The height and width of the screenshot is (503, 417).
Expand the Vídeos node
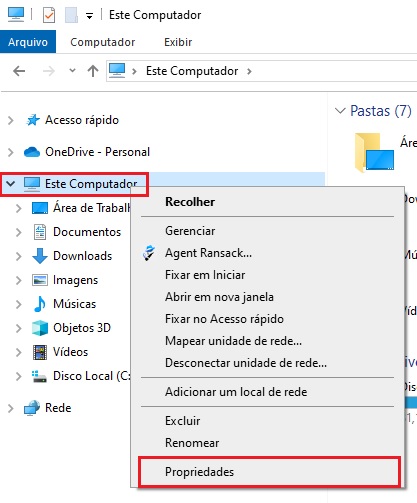[x=19, y=352]
